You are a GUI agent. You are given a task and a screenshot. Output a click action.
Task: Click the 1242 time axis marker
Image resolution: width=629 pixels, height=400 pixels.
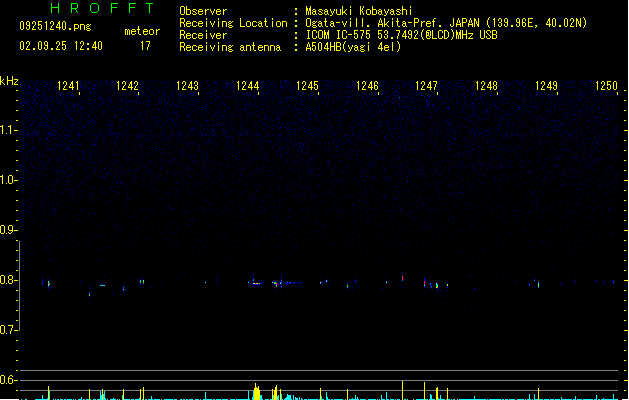click(127, 86)
